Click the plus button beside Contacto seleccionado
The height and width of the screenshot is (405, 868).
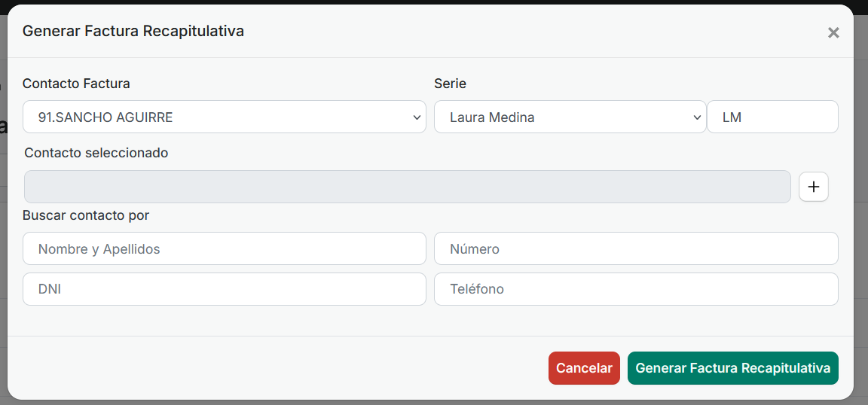click(x=813, y=187)
